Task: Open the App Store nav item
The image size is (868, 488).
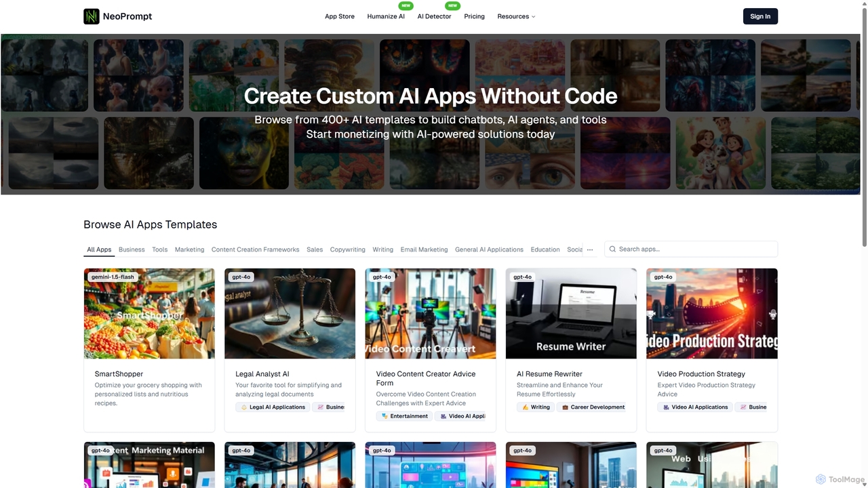Action: pos(340,16)
